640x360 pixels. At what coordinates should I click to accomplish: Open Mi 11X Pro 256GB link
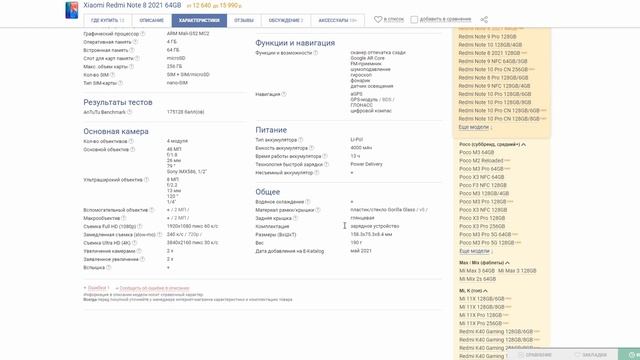[480, 323]
